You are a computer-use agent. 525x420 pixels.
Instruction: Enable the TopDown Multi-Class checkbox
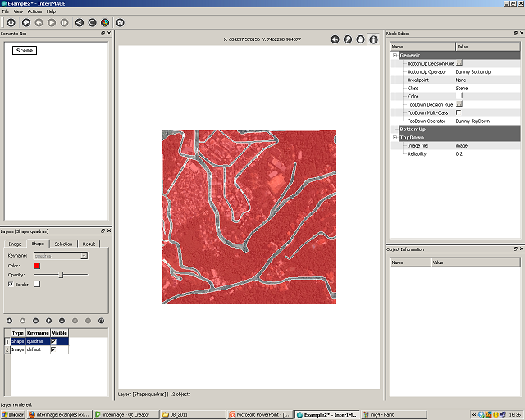[x=459, y=112]
